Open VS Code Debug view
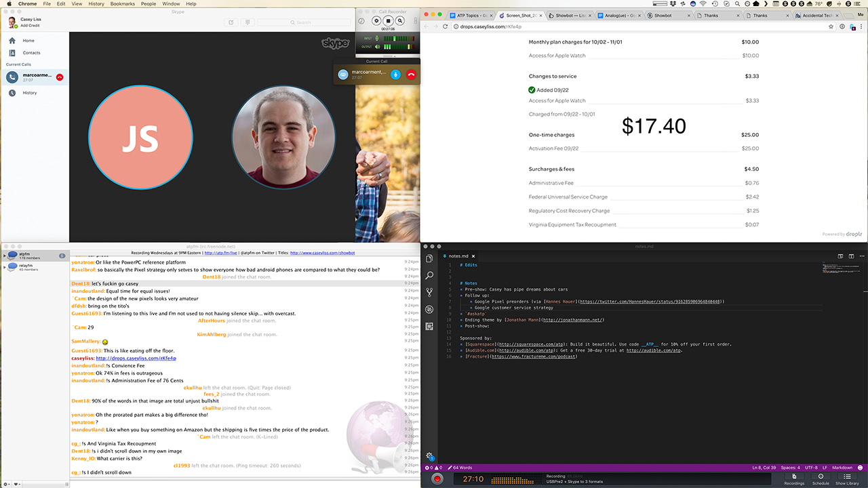The width and height of the screenshot is (868, 488). click(429, 309)
